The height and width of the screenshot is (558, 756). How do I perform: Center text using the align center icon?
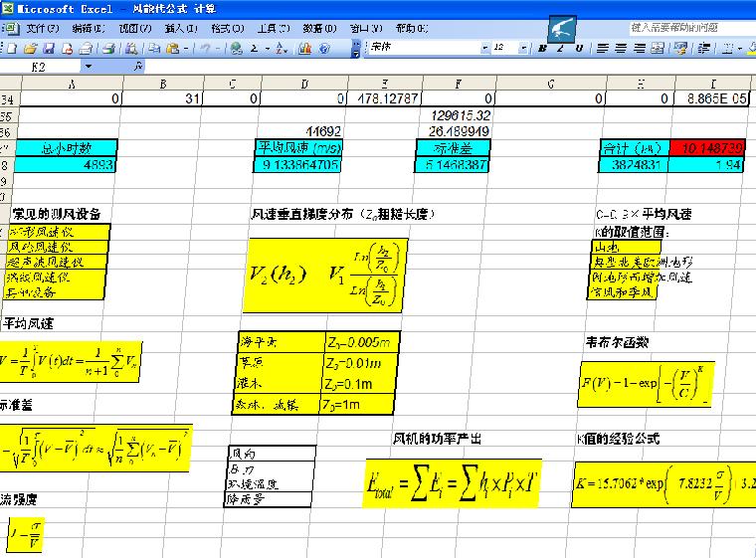621,48
